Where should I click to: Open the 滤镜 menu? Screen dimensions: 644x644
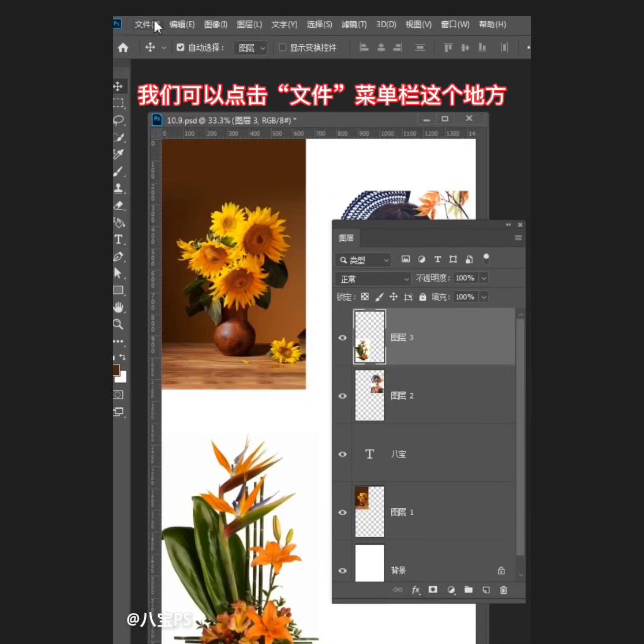click(354, 24)
